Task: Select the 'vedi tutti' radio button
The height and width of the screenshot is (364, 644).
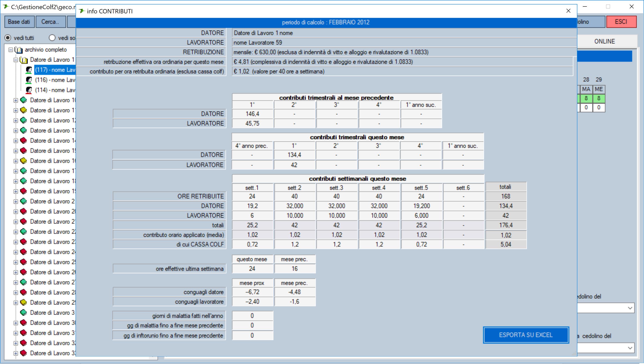Action: pos(8,38)
